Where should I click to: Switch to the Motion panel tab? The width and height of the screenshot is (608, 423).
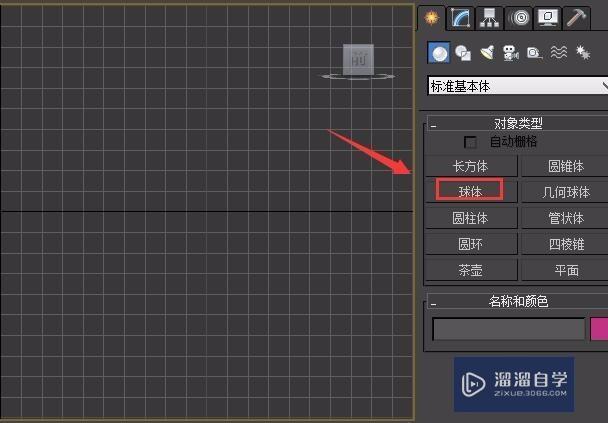(x=518, y=18)
